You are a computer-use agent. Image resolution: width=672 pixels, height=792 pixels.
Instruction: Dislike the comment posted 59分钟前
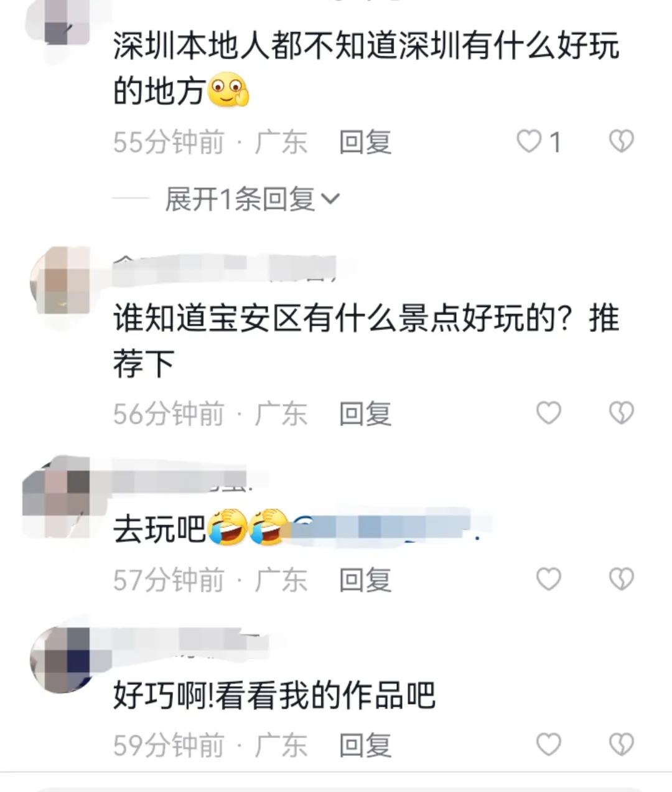(x=621, y=745)
